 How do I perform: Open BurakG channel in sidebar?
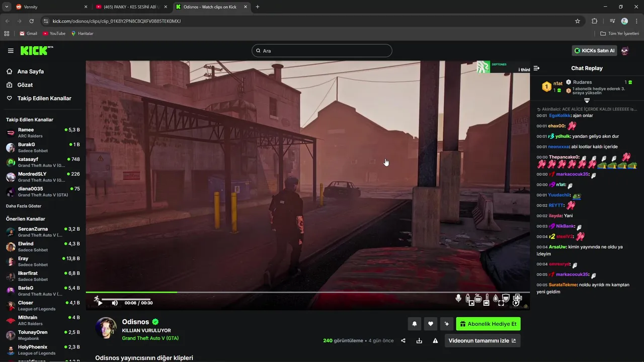(43, 147)
